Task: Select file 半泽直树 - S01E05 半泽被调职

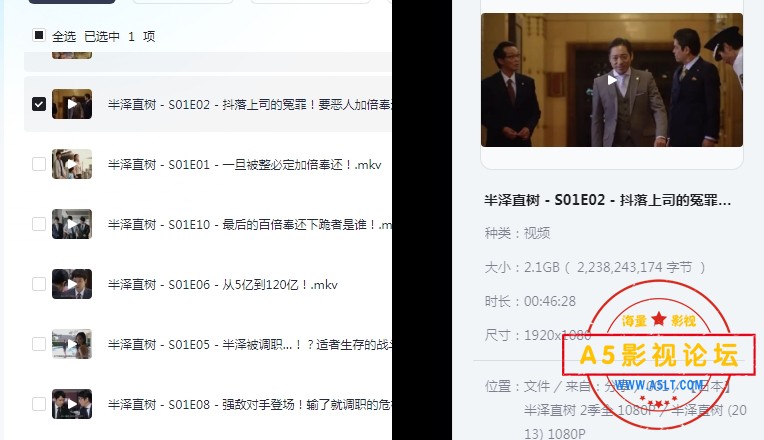Action: [x=249, y=344]
